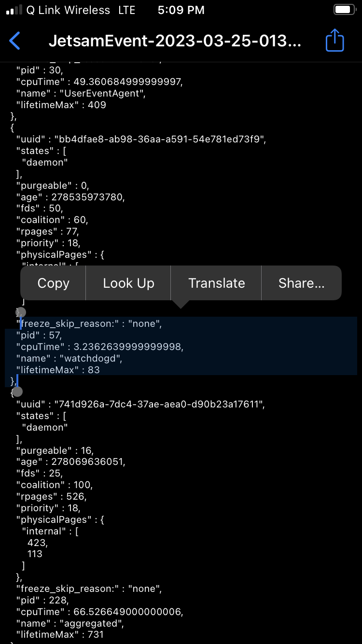Viewport: 362px width, 644px height.
Task: Tap the 5:09 PM clock
Action: pos(181,10)
